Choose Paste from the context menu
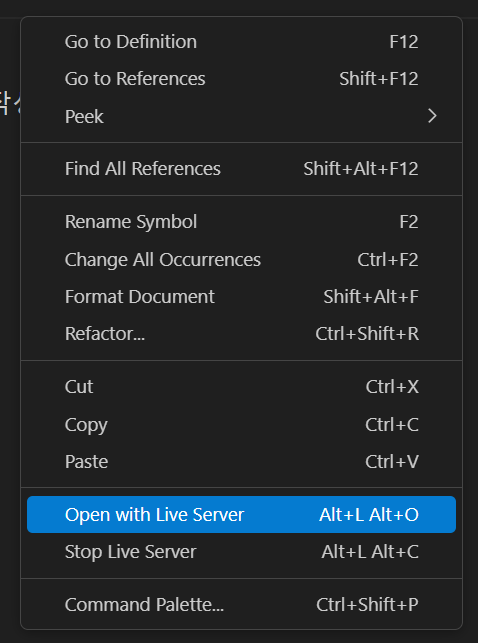The width and height of the screenshot is (478, 643). [241, 462]
